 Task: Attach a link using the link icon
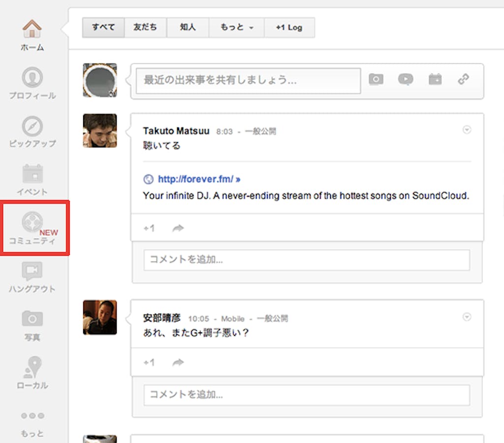point(464,79)
